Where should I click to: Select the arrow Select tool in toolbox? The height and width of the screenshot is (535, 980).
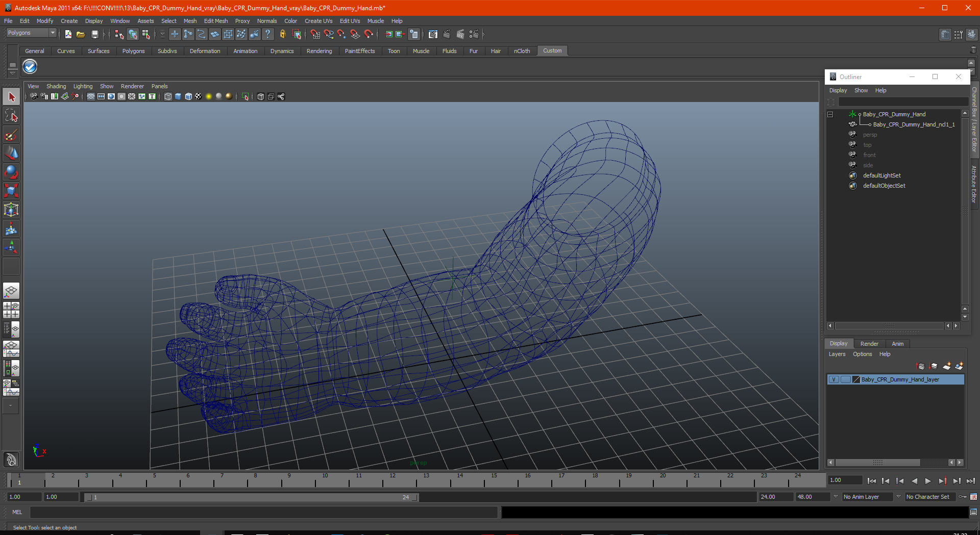11,97
